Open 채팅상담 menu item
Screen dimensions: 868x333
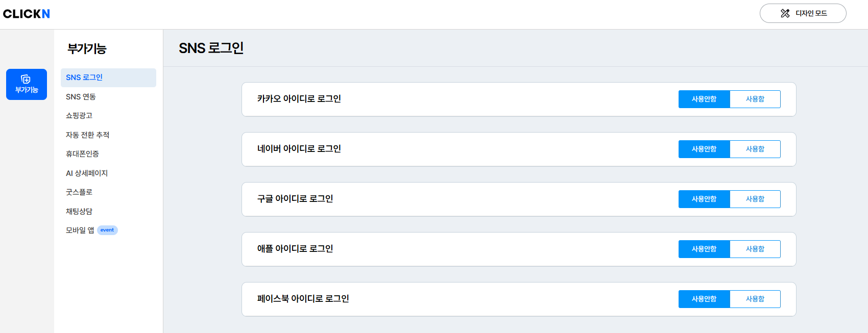point(79,212)
